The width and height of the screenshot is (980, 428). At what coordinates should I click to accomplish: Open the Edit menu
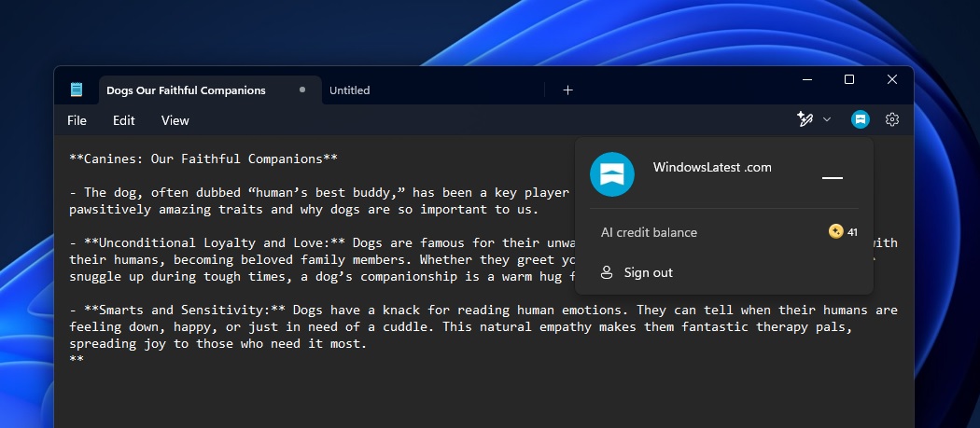(124, 120)
